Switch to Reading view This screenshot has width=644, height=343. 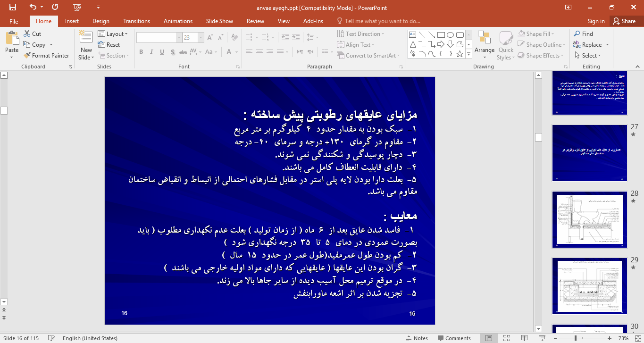pos(524,338)
